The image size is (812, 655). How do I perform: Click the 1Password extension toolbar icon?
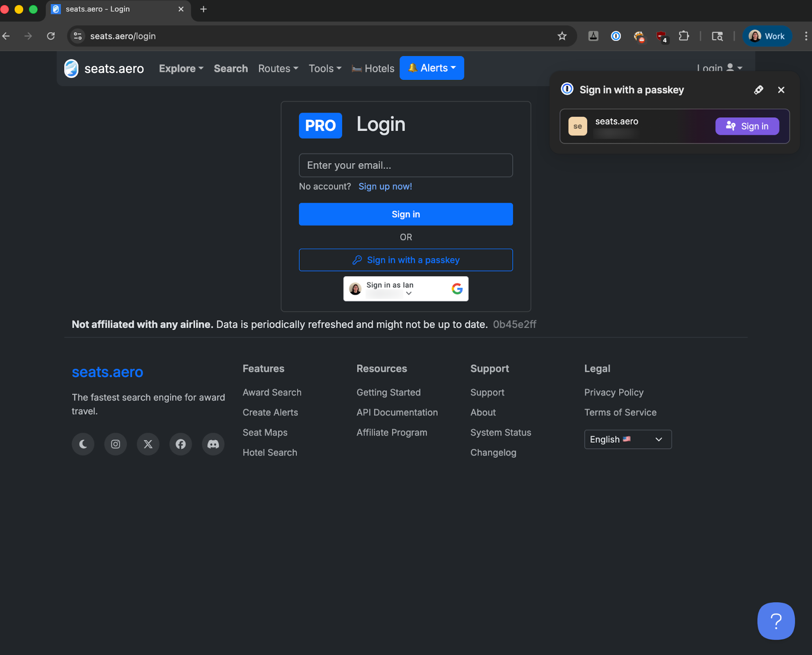(x=616, y=36)
